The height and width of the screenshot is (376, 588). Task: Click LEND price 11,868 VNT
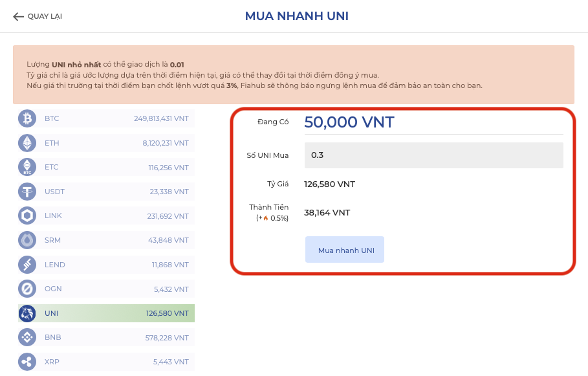coord(170,265)
